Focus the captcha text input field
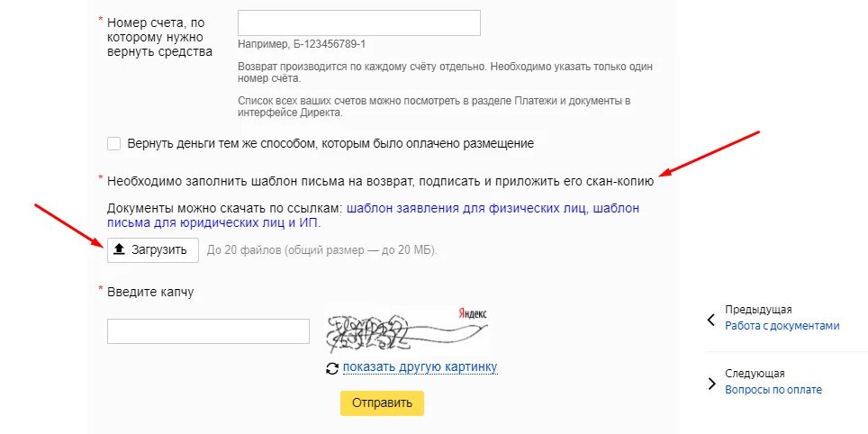The image size is (868, 434). pyautogui.click(x=208, y=331)
